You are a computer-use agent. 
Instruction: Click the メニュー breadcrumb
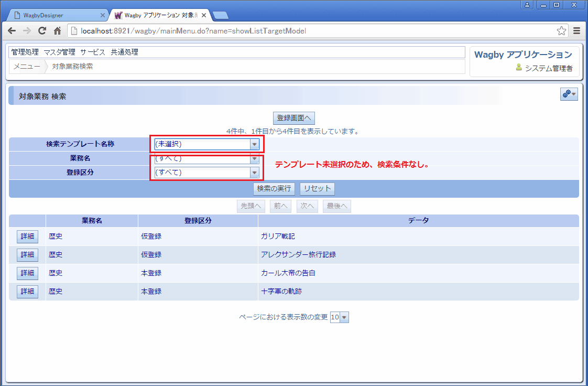click(27, 67)
